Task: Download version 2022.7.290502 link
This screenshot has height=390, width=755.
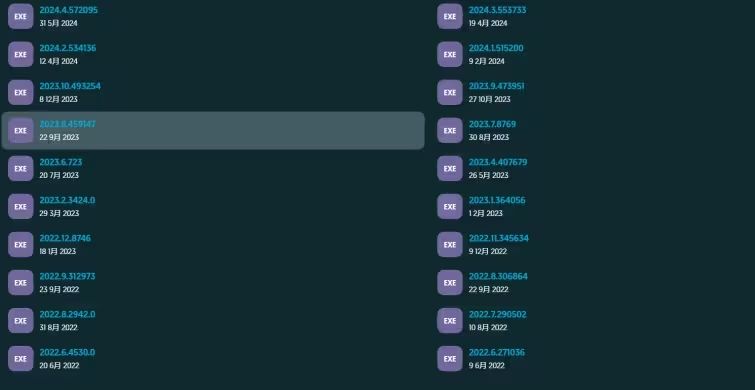Action: 498,314
